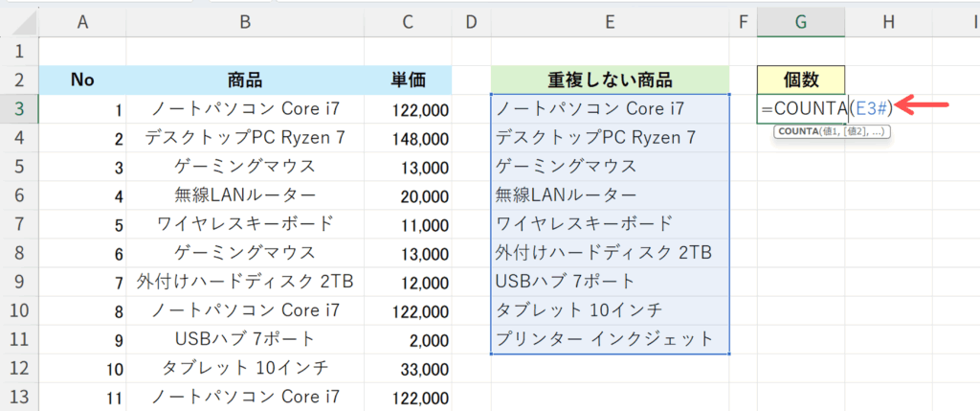Viewport: 980px width, 411px height.
Task: Click cell G3 containing the COUNTA formula
Action: (x=800, y=109)
